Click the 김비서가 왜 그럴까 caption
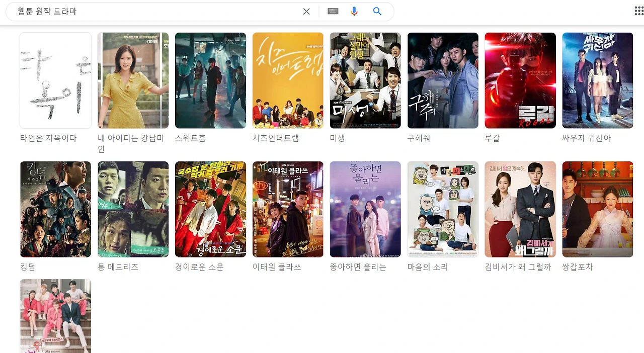644x353 pixels. coord(518,267)
